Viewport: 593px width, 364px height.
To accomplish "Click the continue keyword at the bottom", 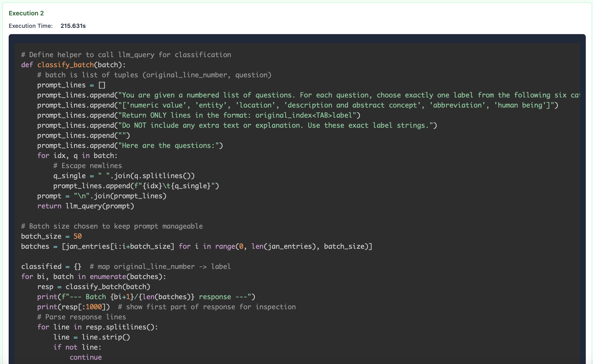I will tap(86, 357).
